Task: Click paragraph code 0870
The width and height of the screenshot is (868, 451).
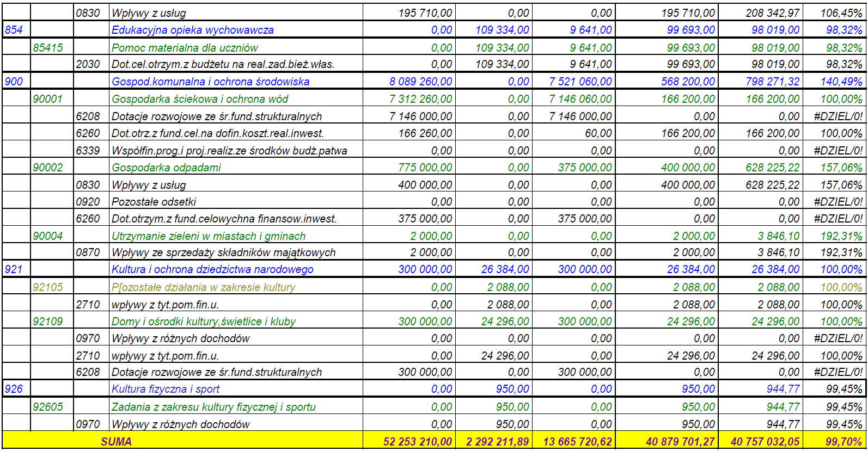Action: pos(88,252)
